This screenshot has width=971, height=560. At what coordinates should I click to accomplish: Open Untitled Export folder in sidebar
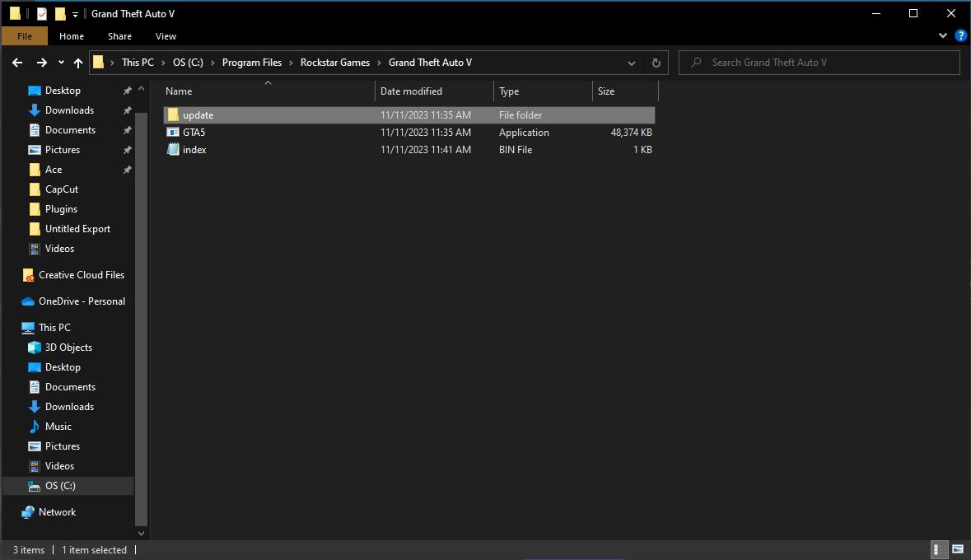point(77,229)
